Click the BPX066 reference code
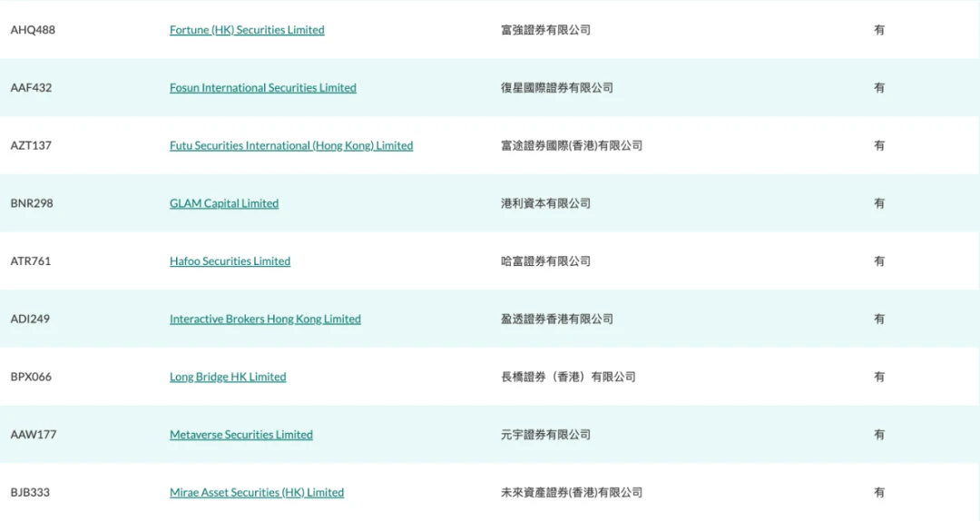Screen dimensions: 980x521 31,377
